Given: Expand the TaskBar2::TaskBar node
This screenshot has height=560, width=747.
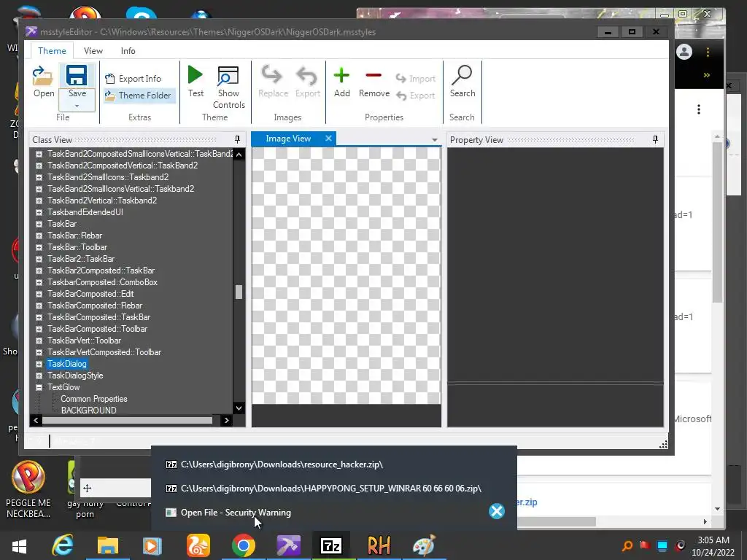Looking at the screenshot, I should coord(39,259).
